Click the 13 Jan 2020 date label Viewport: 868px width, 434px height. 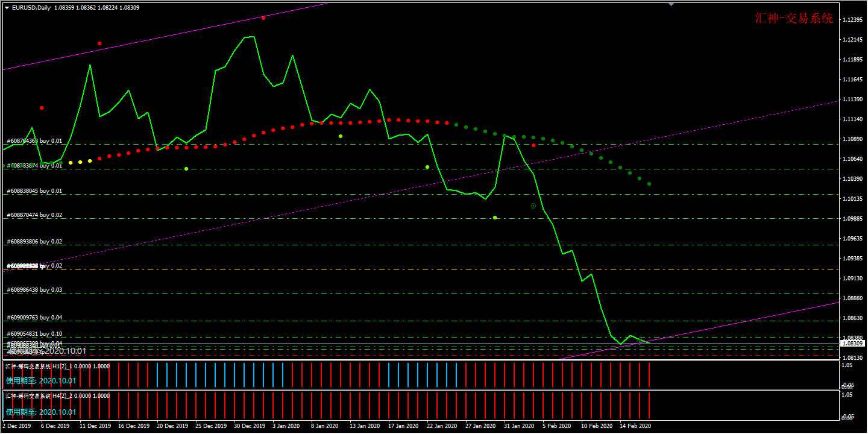pos(366,426)
